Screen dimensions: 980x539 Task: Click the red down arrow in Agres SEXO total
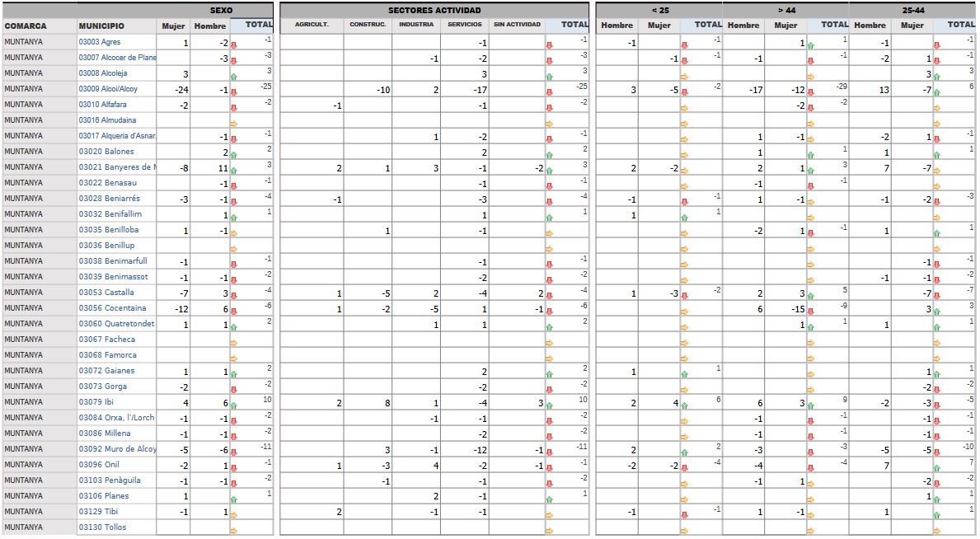234,45
